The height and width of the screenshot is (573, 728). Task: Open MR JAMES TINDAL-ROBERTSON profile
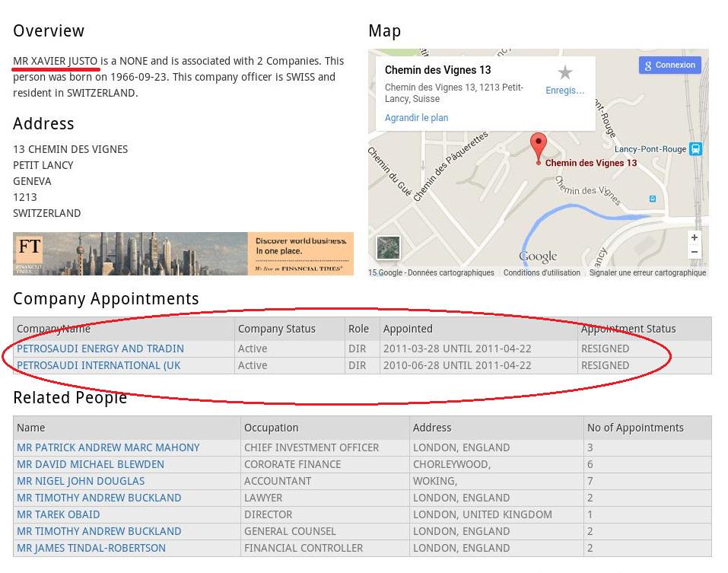point(91,548)
